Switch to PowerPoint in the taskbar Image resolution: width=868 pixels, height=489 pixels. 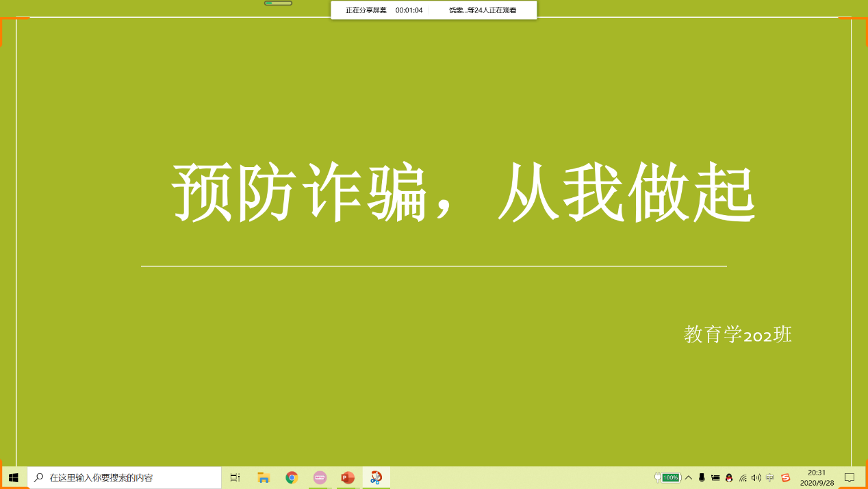[348, 477]
